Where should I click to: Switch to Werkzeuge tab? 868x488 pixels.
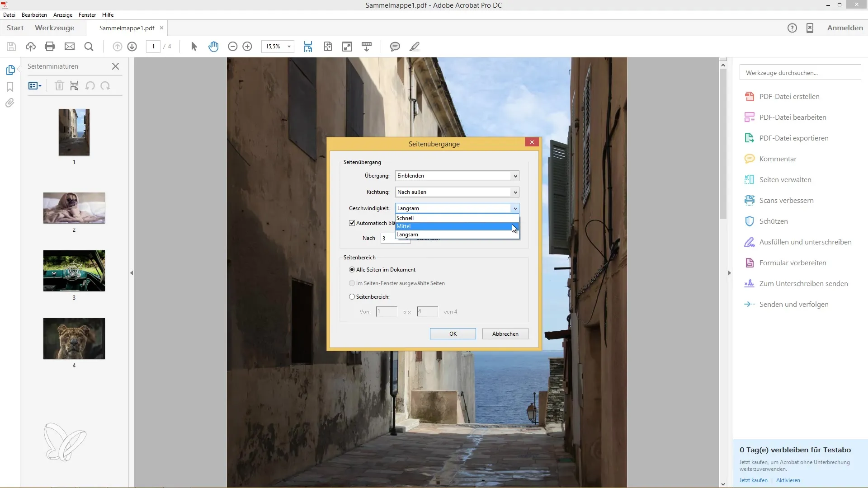(55, 28)
